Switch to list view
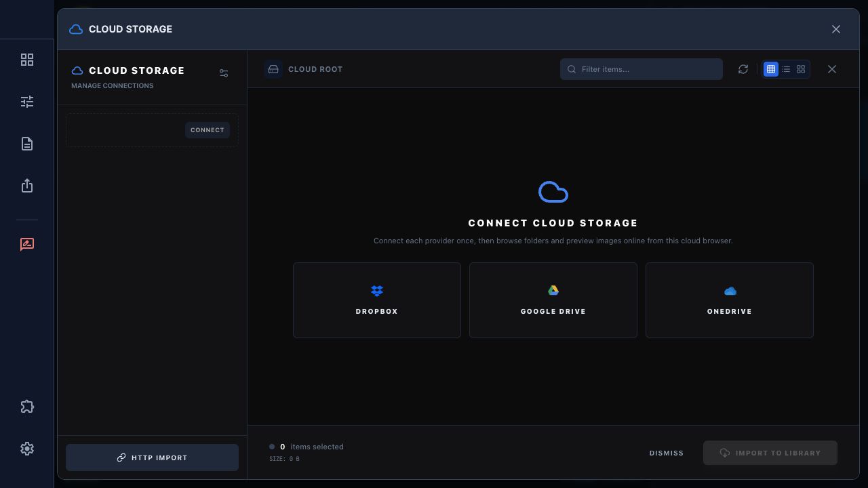 click(786, 69)
